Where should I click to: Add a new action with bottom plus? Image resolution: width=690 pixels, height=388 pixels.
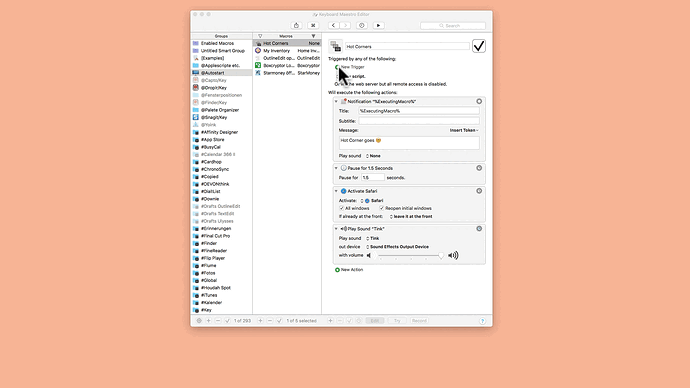click(330, 321)
